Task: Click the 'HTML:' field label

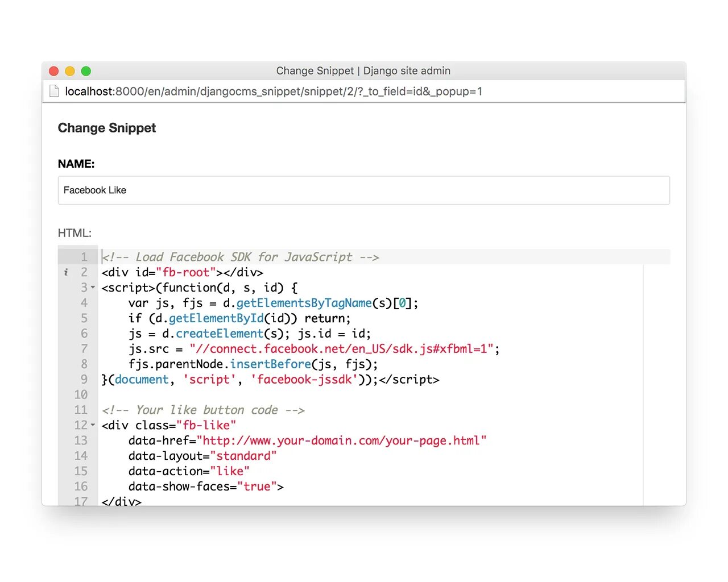Action: pos(75,233)
